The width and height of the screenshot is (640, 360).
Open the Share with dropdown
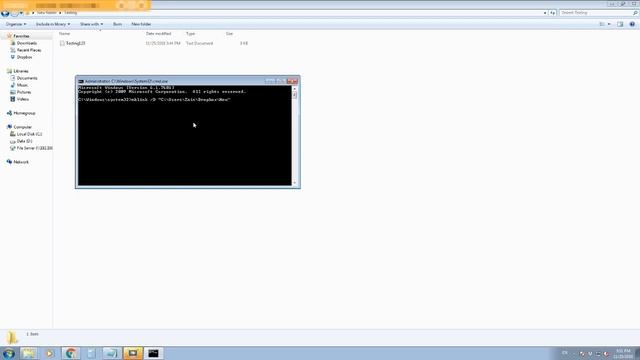[91, 24]
